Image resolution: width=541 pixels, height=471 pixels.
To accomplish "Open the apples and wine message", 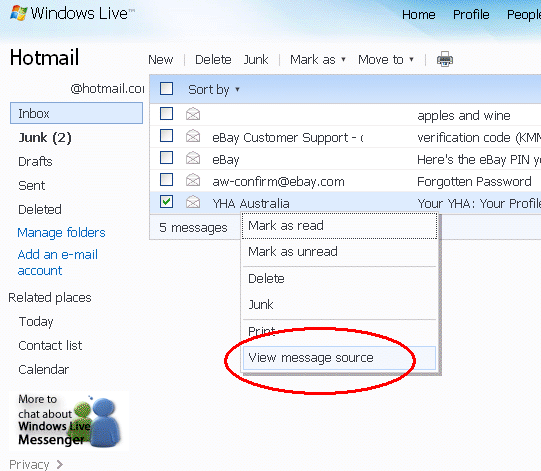I will [464, 116].
